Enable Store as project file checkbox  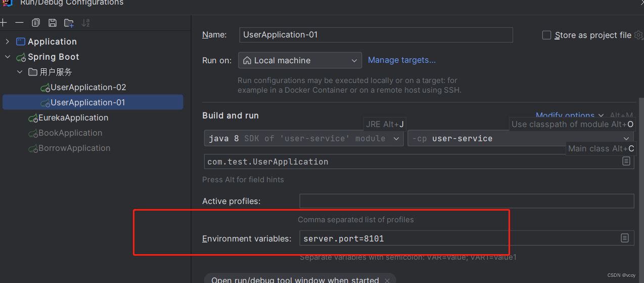[546, 35]
